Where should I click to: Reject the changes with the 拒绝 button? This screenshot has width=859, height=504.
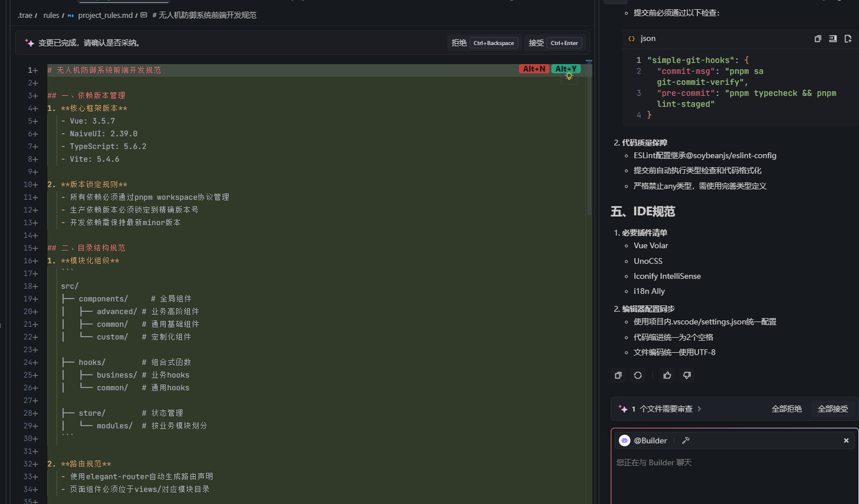(x=459, y=42)
